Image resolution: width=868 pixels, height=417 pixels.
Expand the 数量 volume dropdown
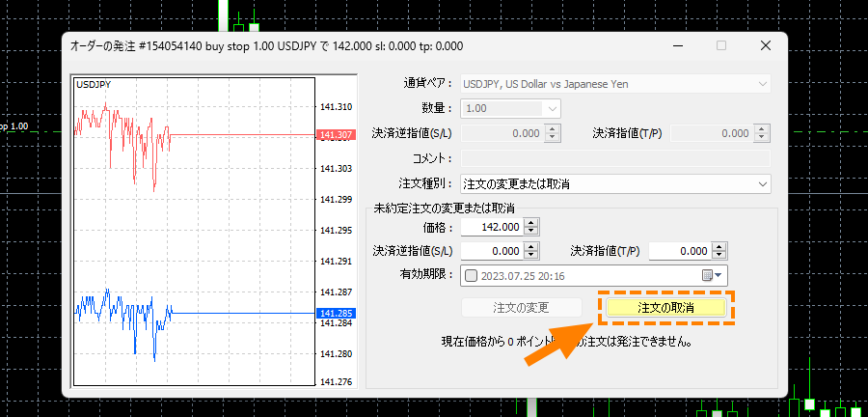tap(553, 108)
